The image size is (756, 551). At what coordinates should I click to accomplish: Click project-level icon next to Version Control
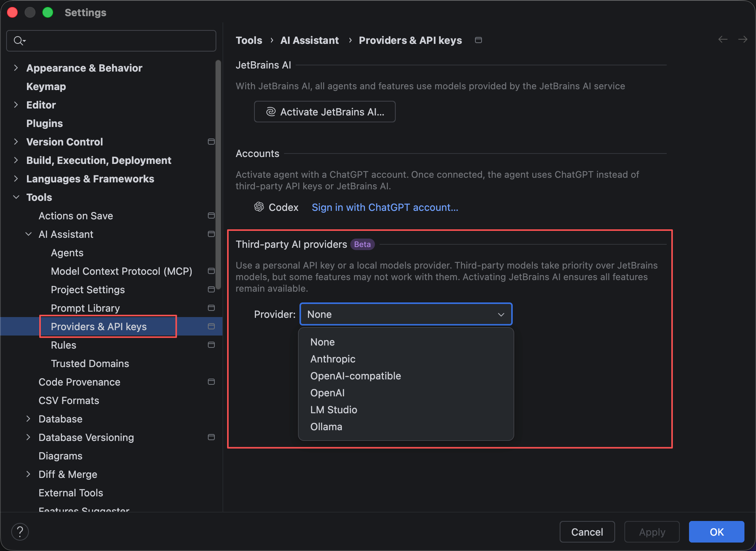tap(211, 142)
